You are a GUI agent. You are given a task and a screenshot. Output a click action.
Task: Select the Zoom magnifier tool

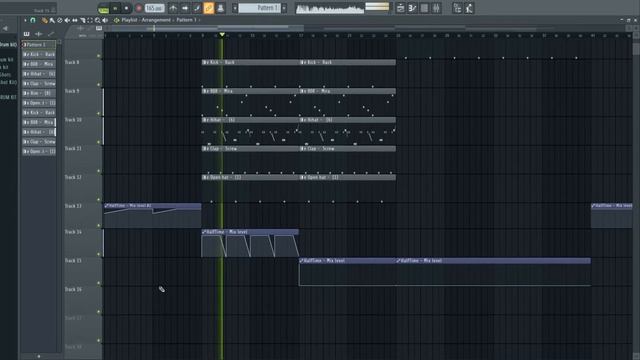pyautogui.click(x=98, y=20)
